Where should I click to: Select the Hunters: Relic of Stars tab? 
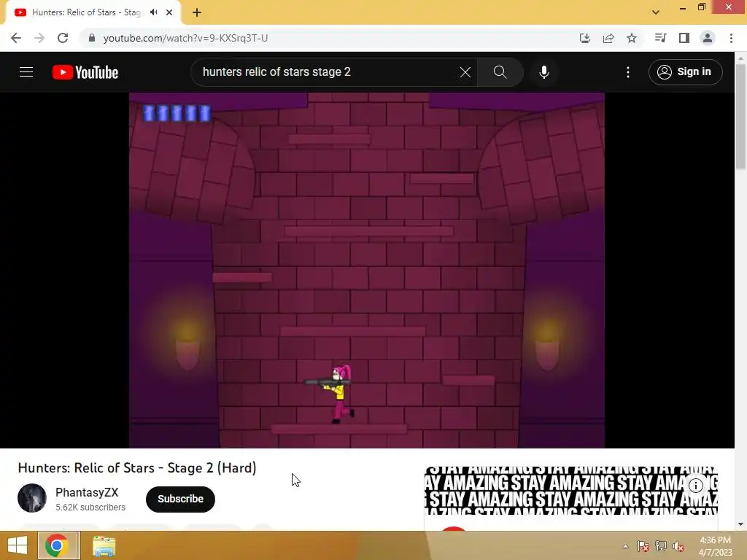(x=87, y=12)
